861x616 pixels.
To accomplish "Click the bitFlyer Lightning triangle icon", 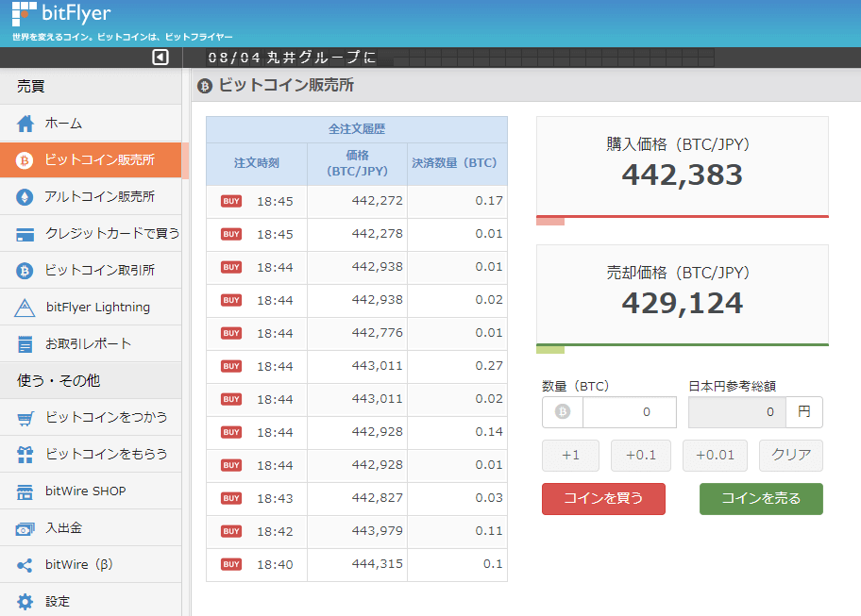I will click(25, 308).
